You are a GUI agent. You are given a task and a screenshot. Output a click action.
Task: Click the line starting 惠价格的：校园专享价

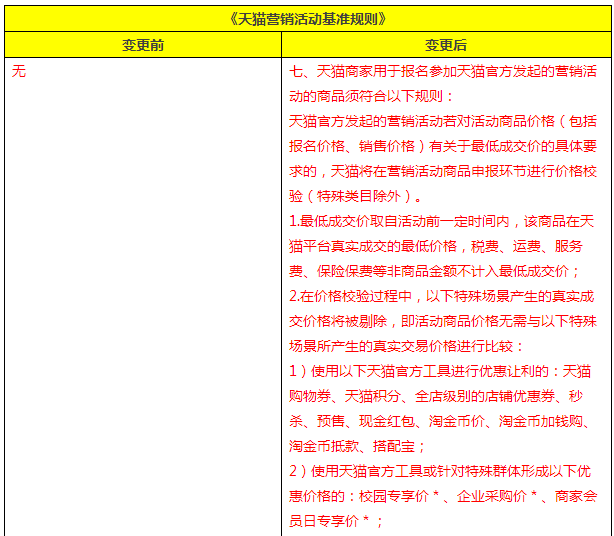(443, 496)
